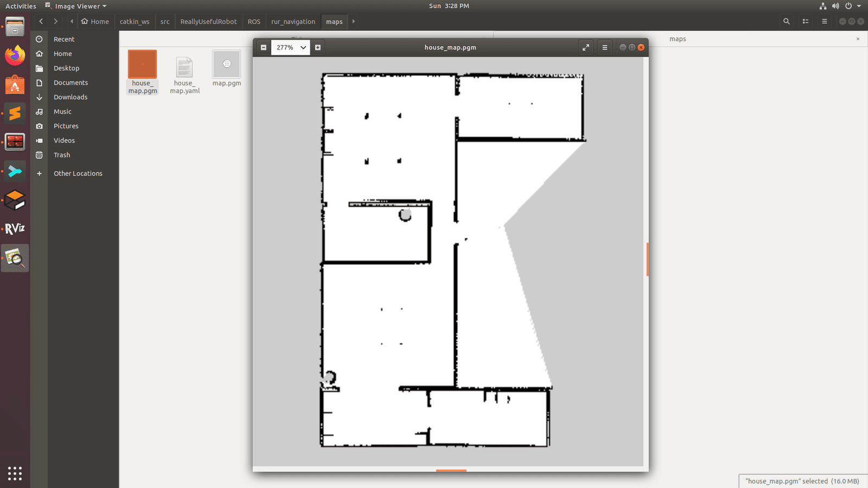
Task: Launch Firefox from the dock
Action: click(x=15, y=55)
